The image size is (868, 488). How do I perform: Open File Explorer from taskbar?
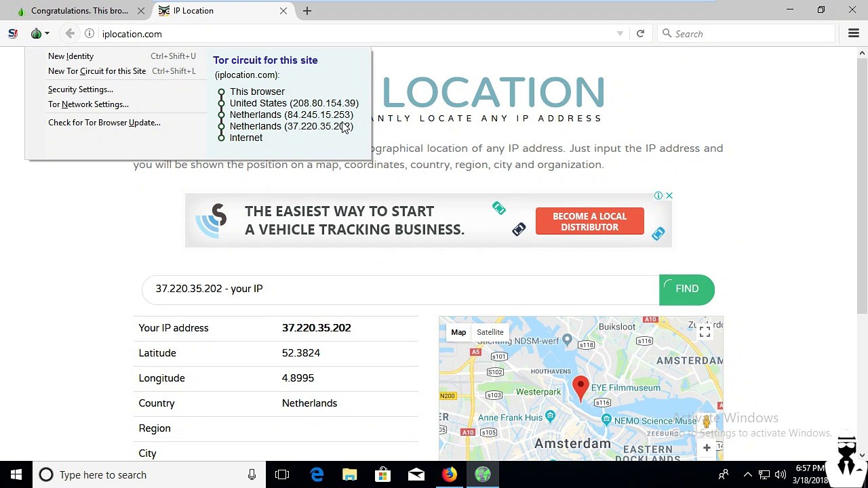tap(350, 474)
